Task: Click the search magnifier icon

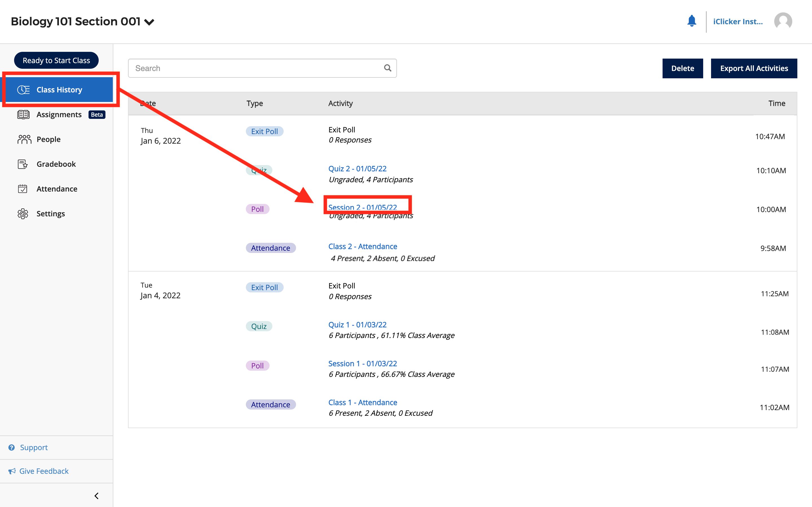Action: click(x=388, y=68)
